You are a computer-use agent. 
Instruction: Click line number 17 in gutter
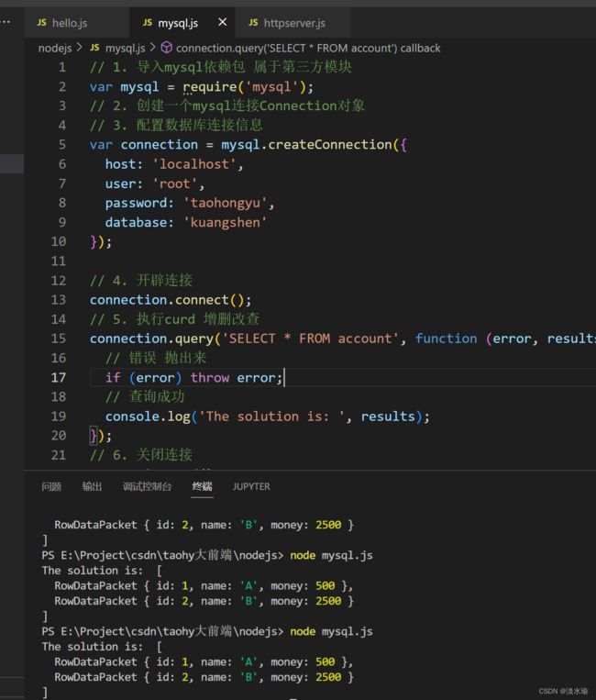click(59, 378)
